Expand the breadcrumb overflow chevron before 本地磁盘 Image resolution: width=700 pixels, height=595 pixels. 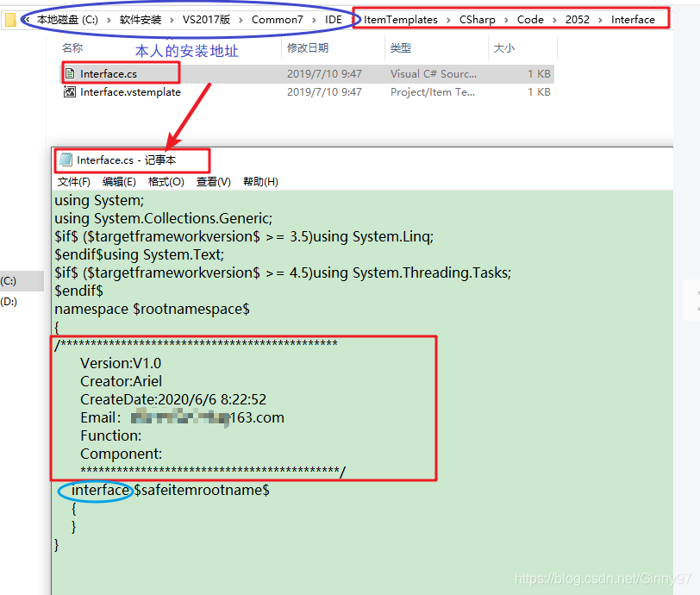pos(27,20)
